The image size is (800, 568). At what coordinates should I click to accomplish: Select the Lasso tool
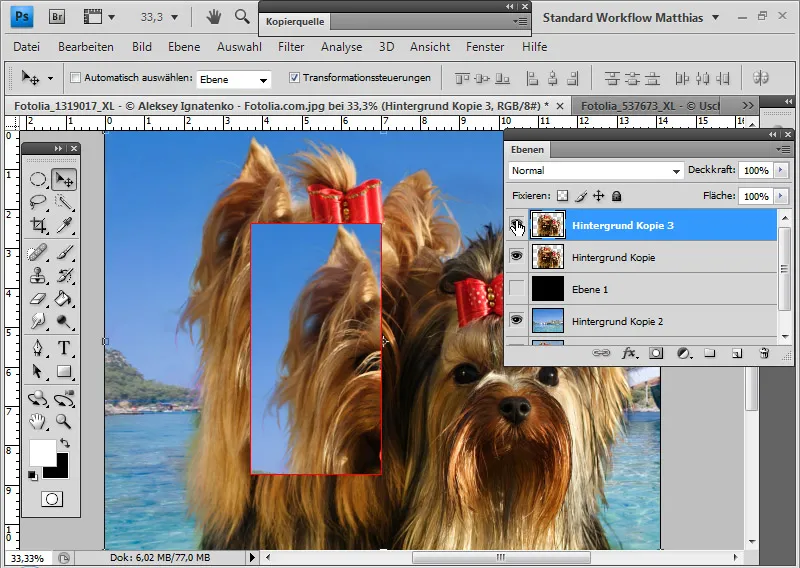click(x=38, y=202)
